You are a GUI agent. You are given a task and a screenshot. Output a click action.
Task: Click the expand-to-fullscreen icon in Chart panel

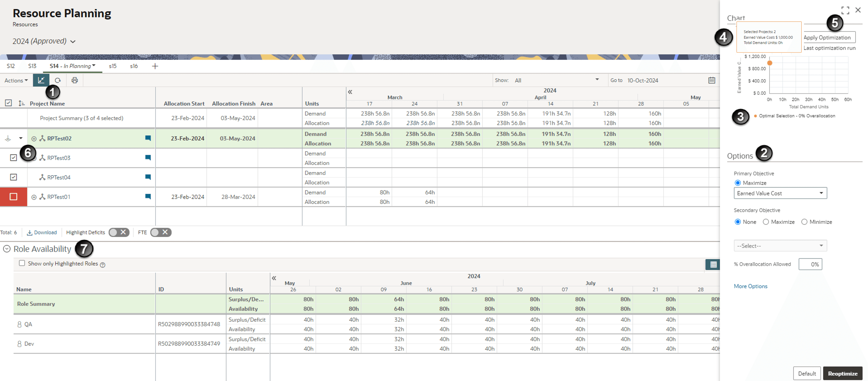(845, 10)
